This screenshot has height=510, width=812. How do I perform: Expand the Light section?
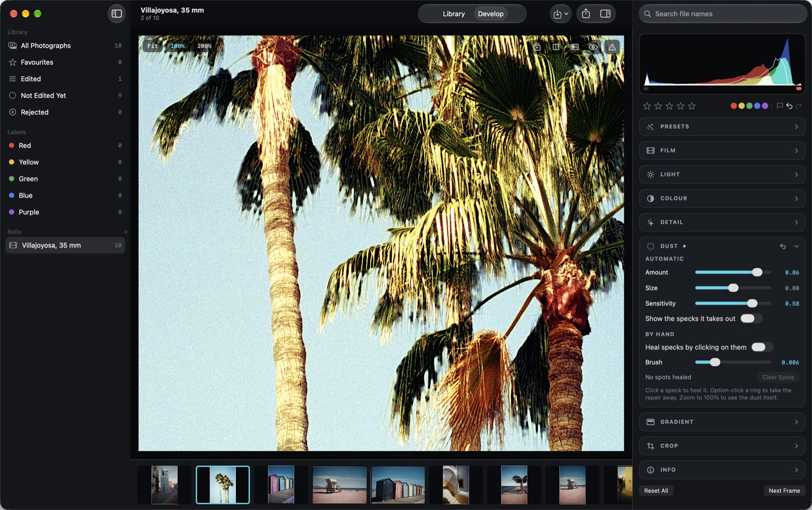722,175
